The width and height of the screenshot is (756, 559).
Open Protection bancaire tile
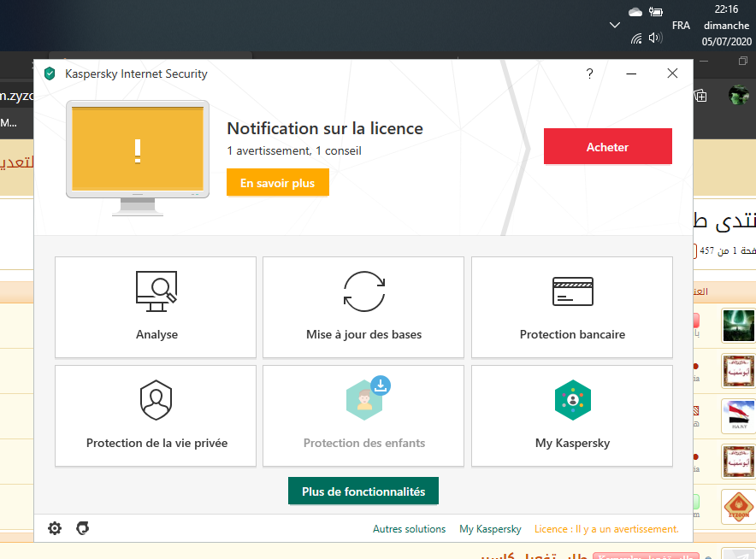coord(572,307)
